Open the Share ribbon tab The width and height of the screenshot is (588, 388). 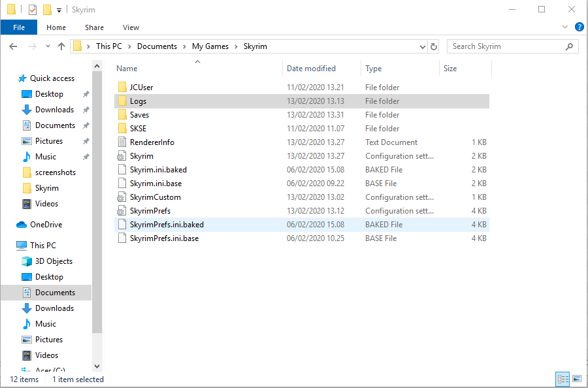click(94, 27)
